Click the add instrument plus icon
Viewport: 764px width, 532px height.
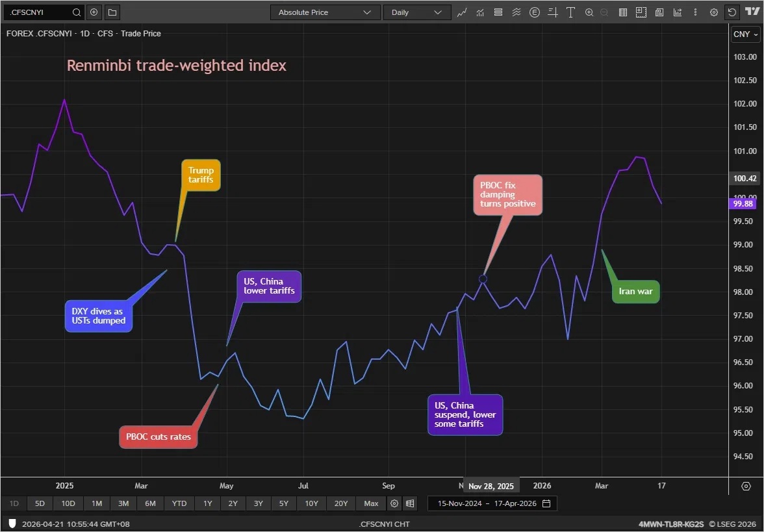click(x=94, y=12)
